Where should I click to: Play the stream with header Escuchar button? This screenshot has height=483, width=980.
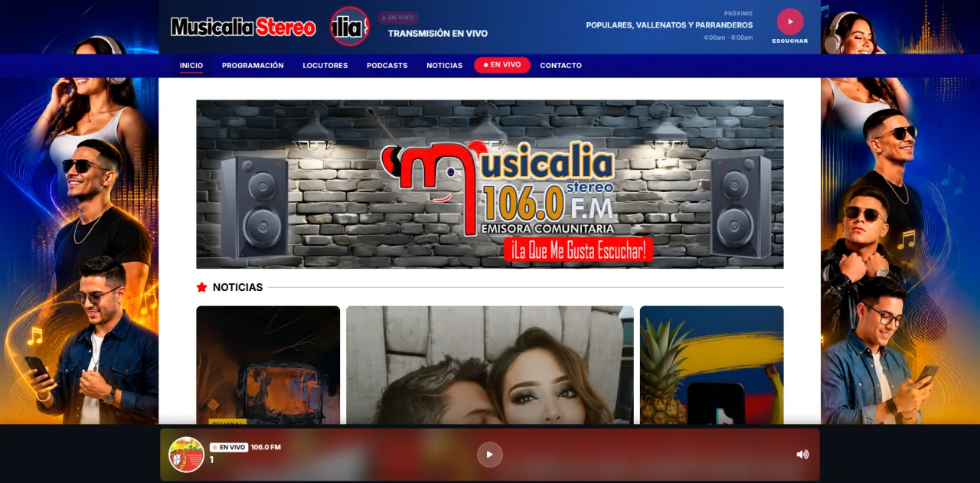790,21
